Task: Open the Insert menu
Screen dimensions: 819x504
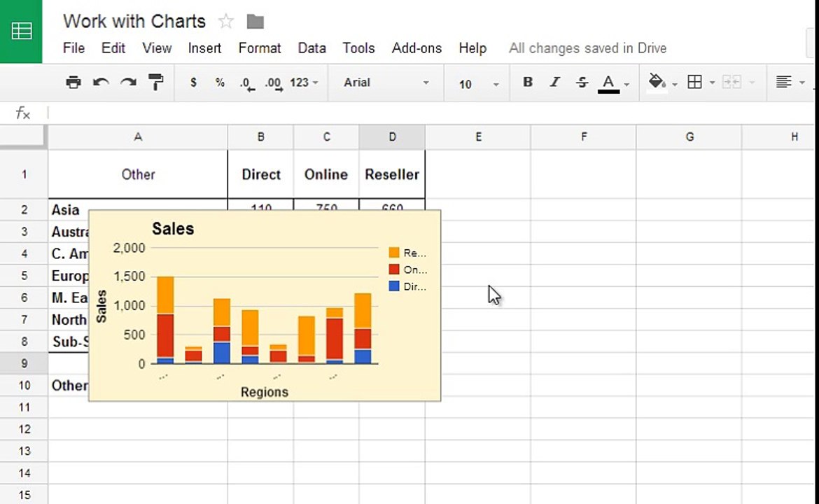Action: [204, 48]
